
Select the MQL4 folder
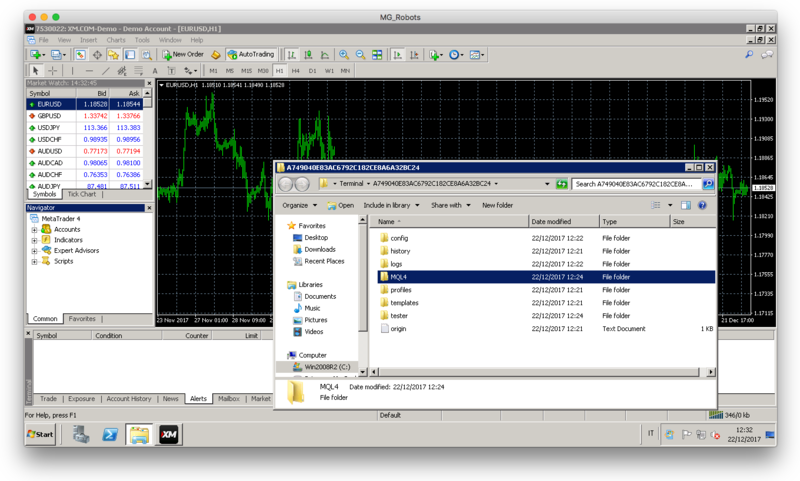399,277
